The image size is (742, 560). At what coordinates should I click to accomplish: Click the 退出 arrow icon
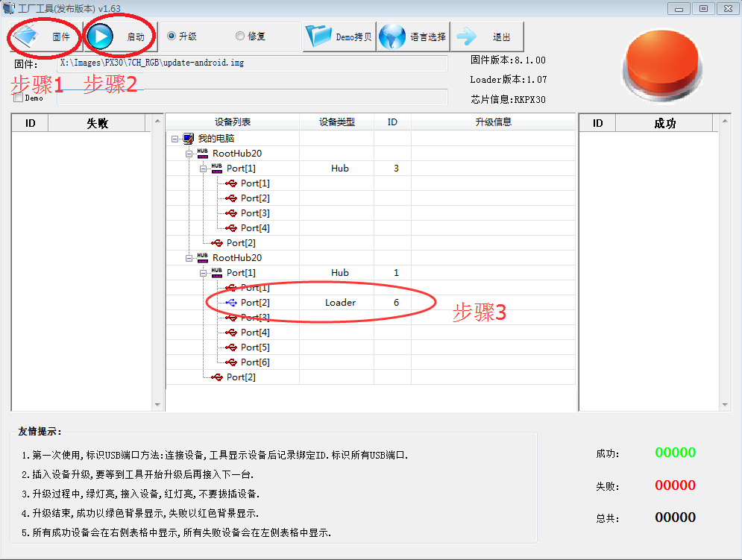[x=468, y=37]
